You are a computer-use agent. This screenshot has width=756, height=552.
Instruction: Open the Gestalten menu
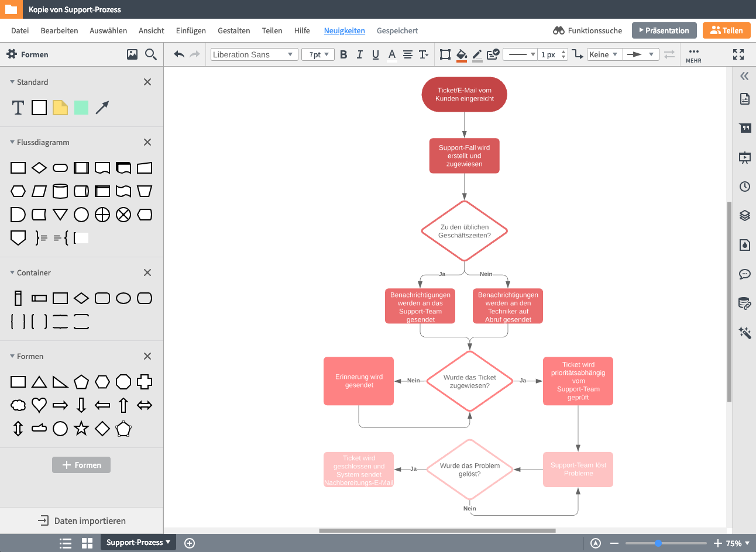click(x=233, y=30)
